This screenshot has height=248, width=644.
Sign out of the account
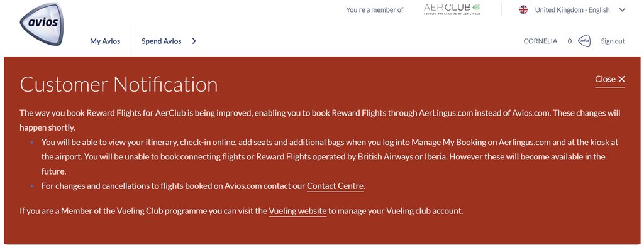click(613, 41)
